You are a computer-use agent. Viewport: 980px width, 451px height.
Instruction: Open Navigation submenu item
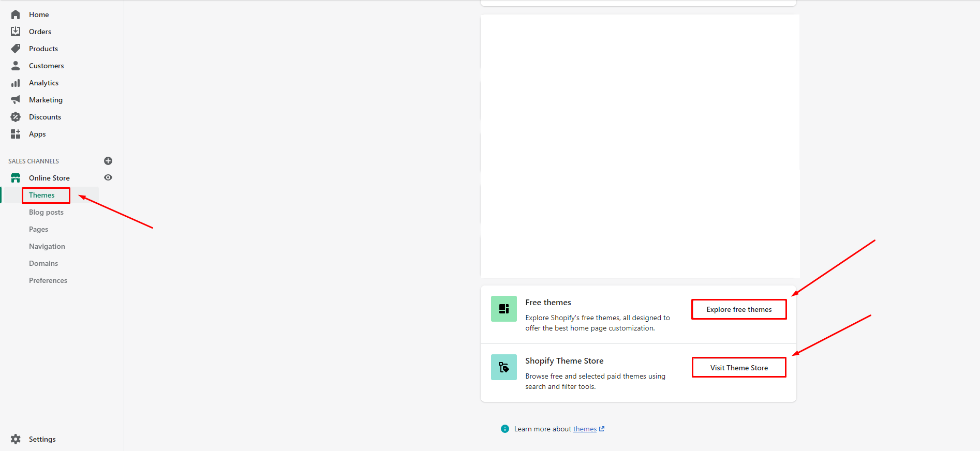[47, 246]
